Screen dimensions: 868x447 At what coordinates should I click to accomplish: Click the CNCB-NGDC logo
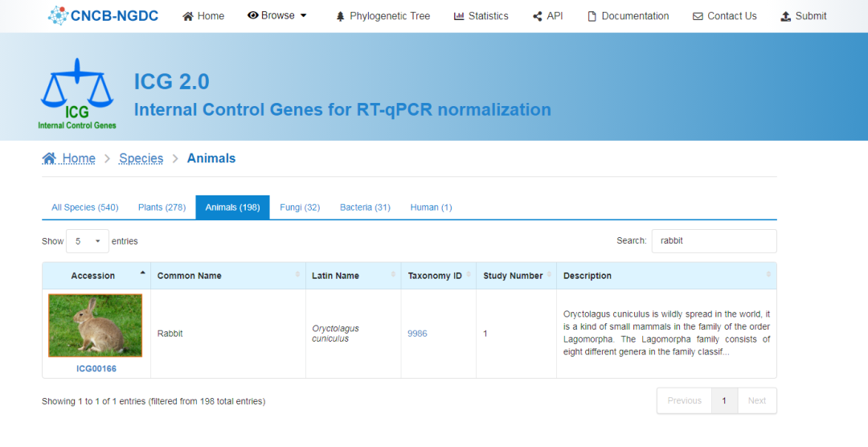103,15
